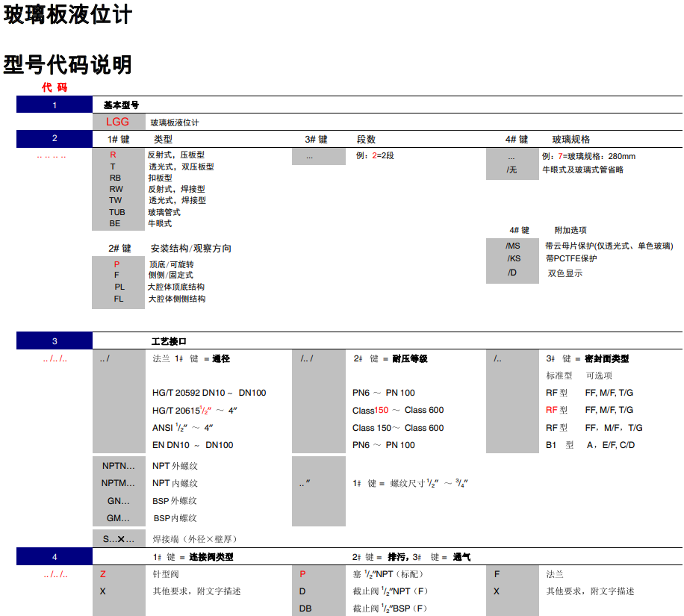Click the red 代码 heading
The width and height of the screenshot is (684, 616).
click(x=55, y=87)
